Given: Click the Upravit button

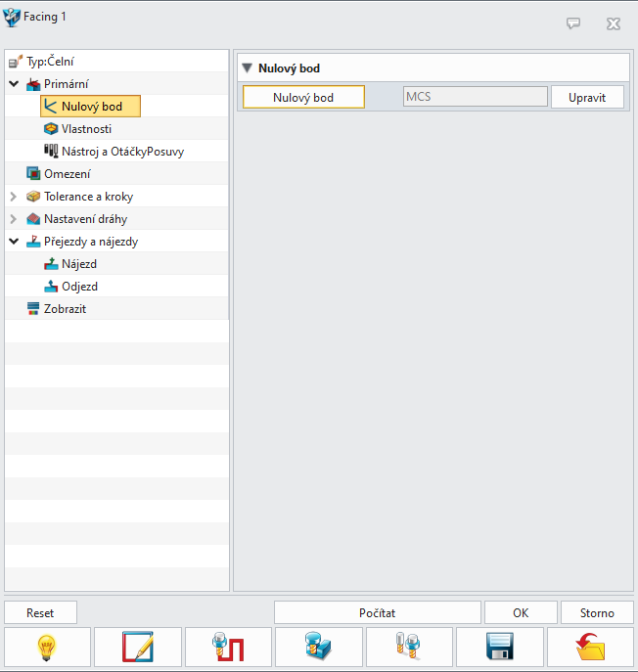Looking at the screenshot, I should click(x=587, y=97).
